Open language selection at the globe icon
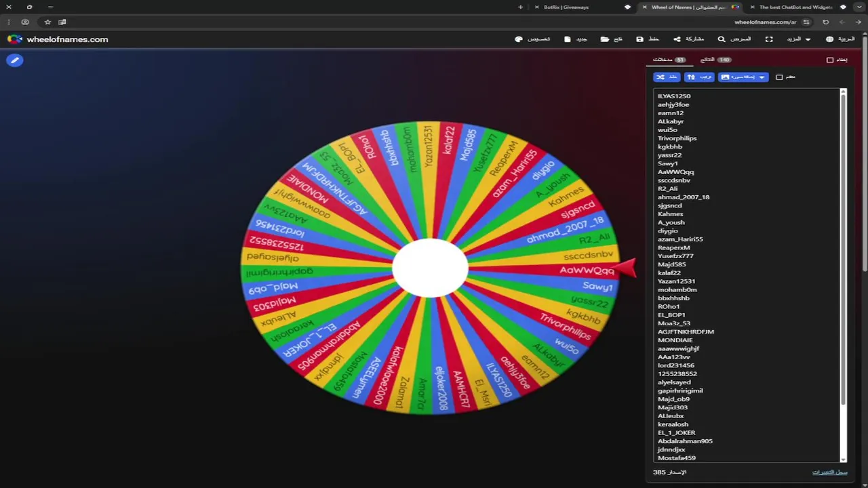The width and height of the screenshot is (868, 488). click(840, 39)
